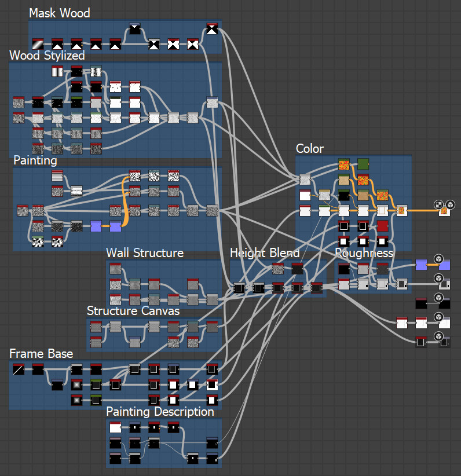Select the solid black node in Roughness frame
461x476 pixels.
344,269
